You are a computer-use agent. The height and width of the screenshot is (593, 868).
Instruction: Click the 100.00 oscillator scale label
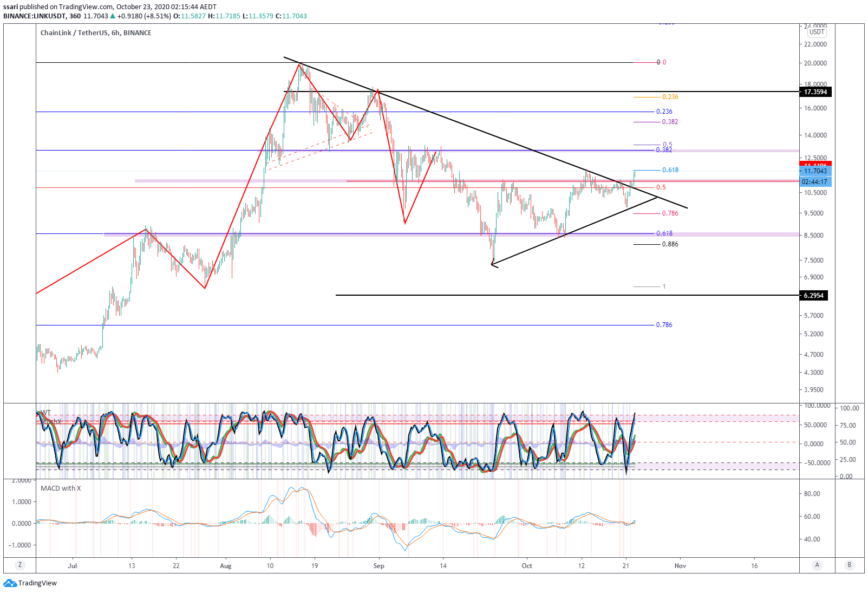pyautogui.click(x=849, y=408)
